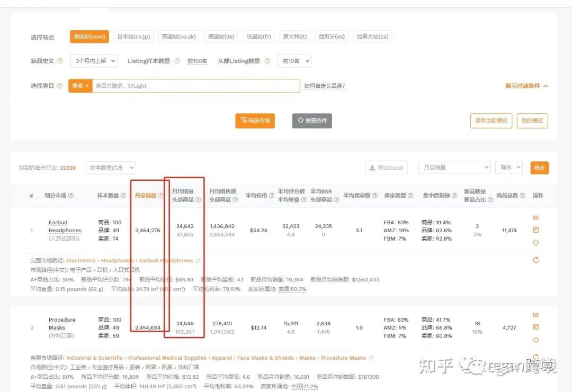Click $54.24 average price value

pos(258,230)
